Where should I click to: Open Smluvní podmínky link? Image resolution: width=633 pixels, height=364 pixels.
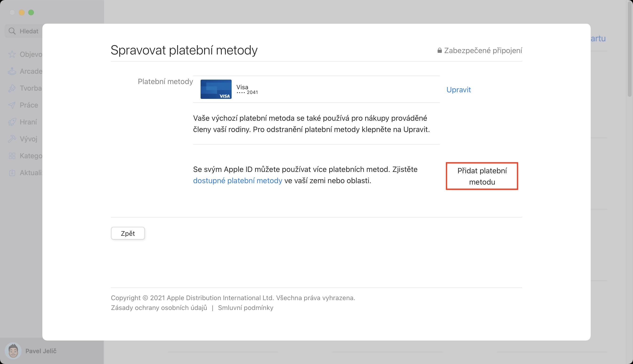click(245, 308)
